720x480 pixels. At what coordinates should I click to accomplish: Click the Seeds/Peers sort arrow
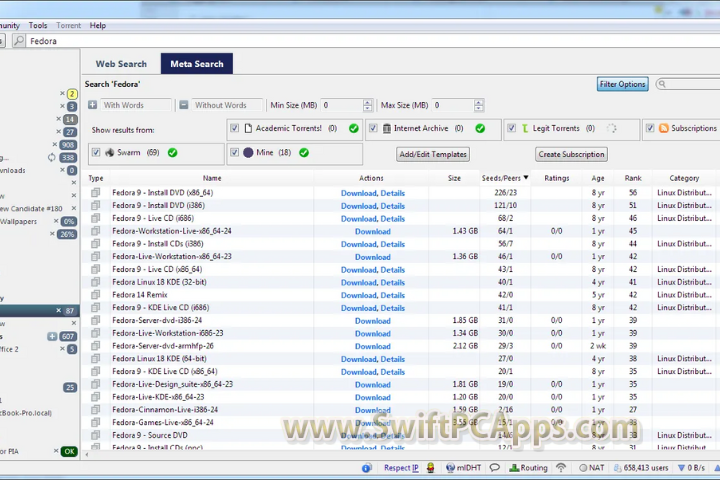coord(526,177)
